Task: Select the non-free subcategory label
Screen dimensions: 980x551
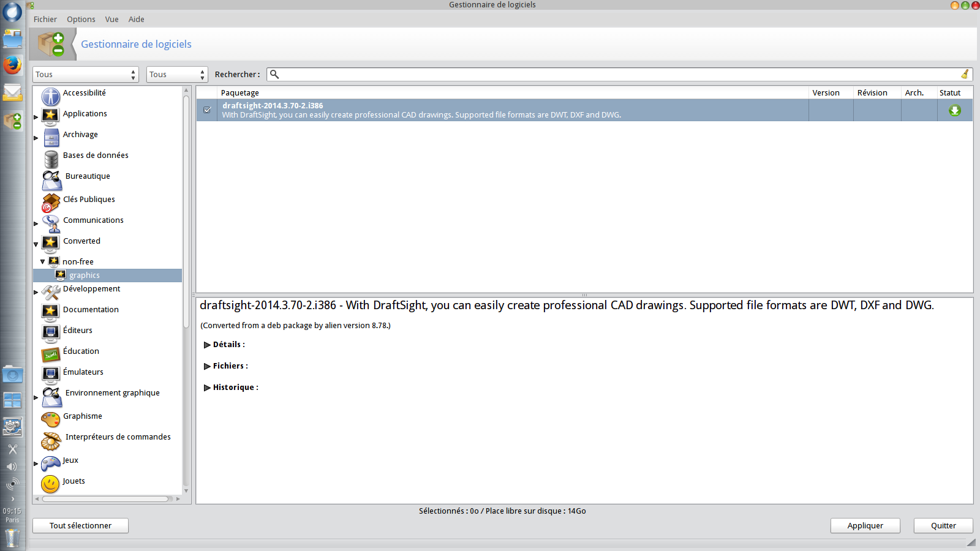Action: click(78, 261)
